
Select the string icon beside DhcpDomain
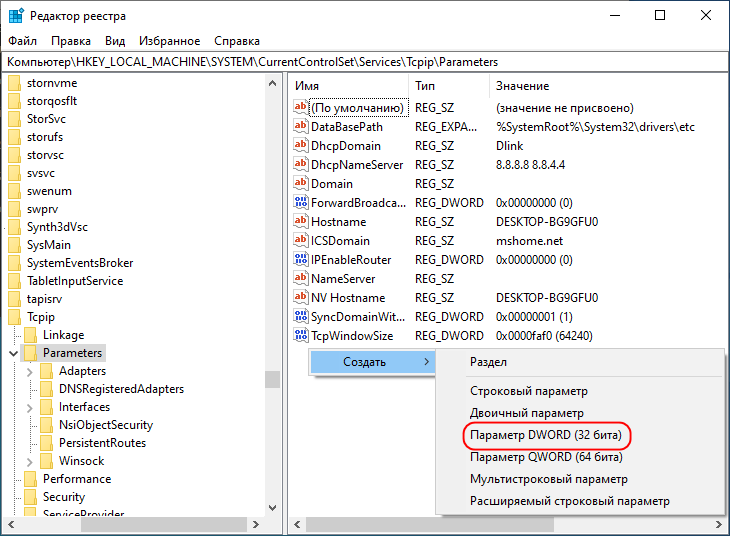pos(300,145)
